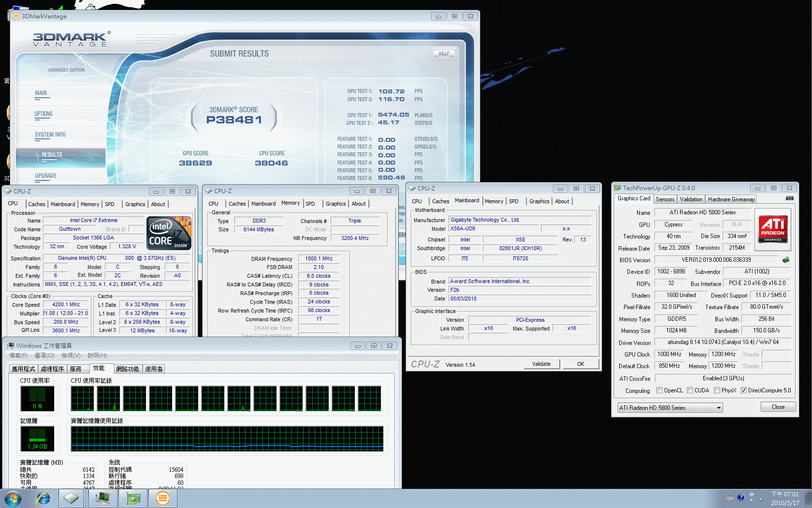Open the Hardware Giveaway tab in GPU-Z

pos(731,199)
